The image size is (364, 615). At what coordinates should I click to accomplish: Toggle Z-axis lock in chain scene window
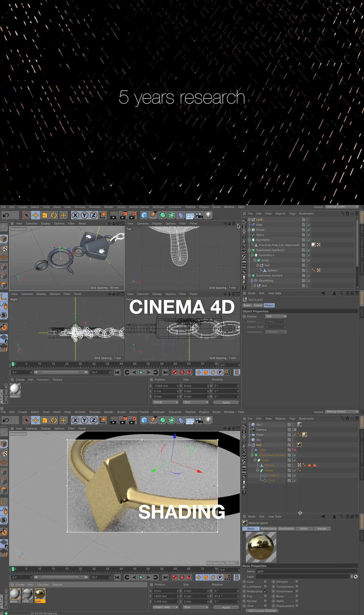tap(93, 215)
